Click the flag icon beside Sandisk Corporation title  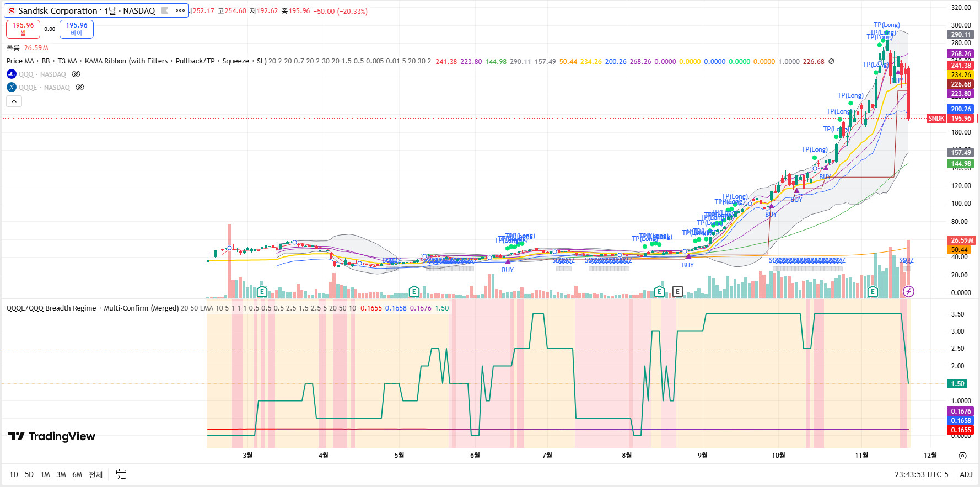point(165,10)
